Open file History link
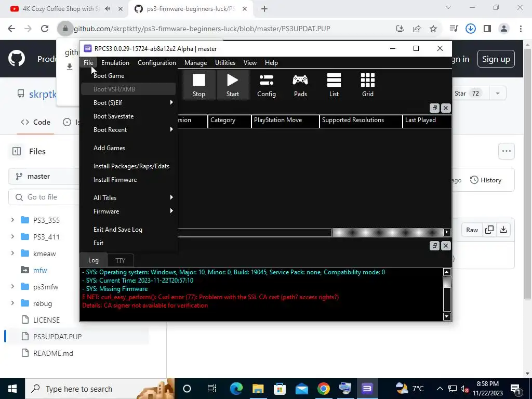The width and height of the screenshot is (532, 399). tap(486, 180)
